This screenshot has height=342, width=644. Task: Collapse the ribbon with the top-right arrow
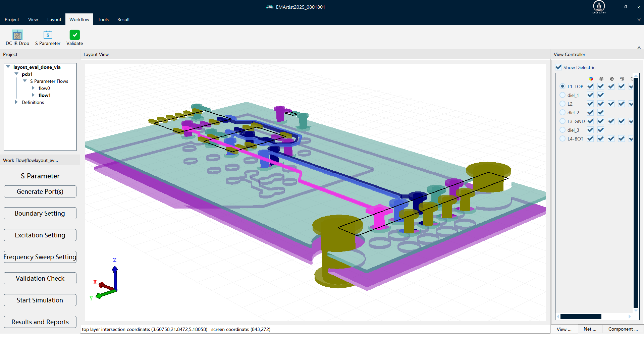(x=639, y=48)
